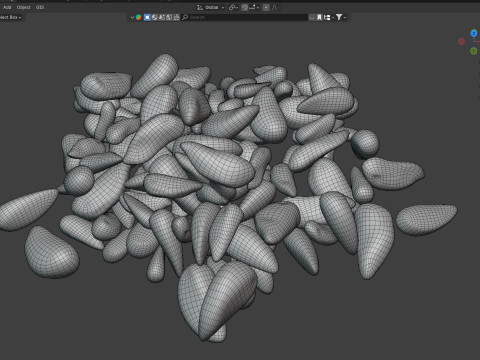The width and height of the screenshot is (480, 360).
Task: Open the transform pivot point dropdown
Action: (233, 7)
